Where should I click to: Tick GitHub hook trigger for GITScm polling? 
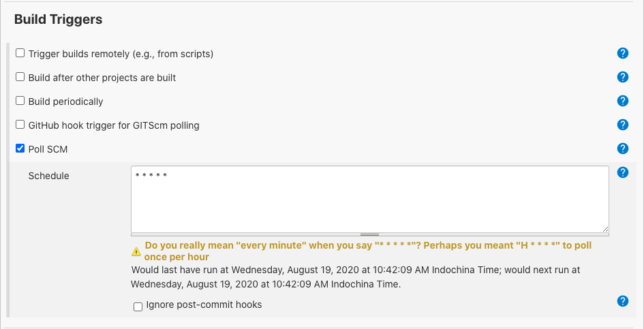tap(20, 125)
